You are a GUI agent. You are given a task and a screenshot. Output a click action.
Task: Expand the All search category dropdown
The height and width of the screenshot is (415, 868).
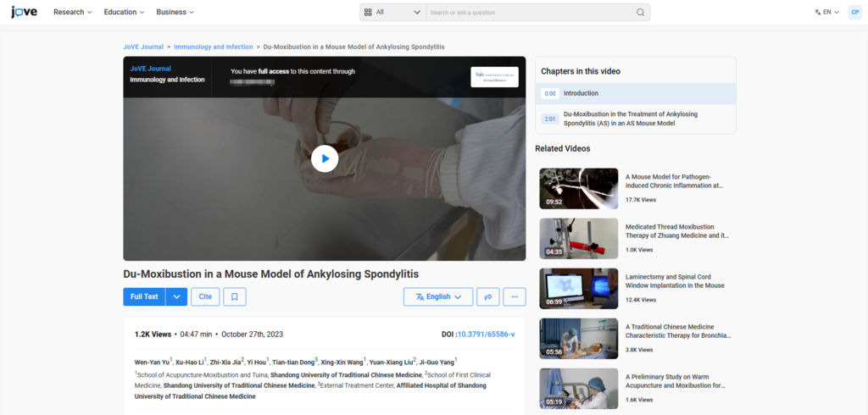coord(392,12)
